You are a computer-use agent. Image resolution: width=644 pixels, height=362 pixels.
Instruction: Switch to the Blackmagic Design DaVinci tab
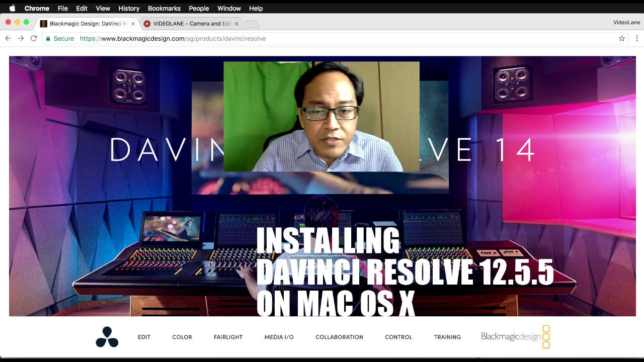(88, 24)
